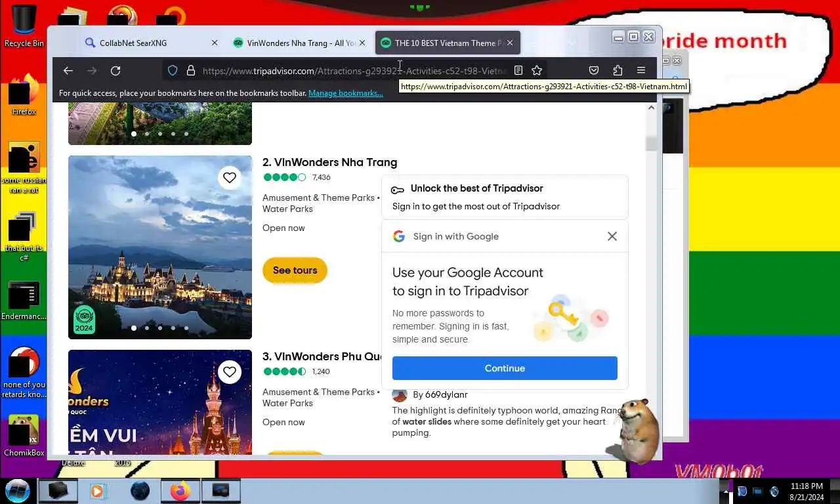
Task: Close the VinWonders Nha Trang tab
Action: (362, 43)
